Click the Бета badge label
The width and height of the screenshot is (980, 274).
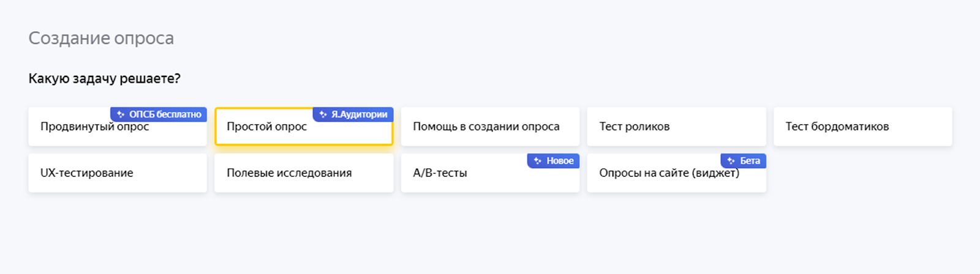click(750, 161)
